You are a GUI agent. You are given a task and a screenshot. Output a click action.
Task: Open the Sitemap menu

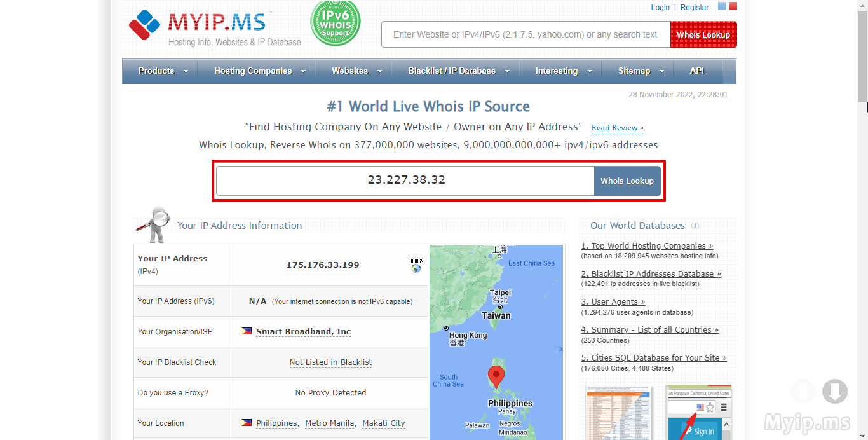point(641,71)
